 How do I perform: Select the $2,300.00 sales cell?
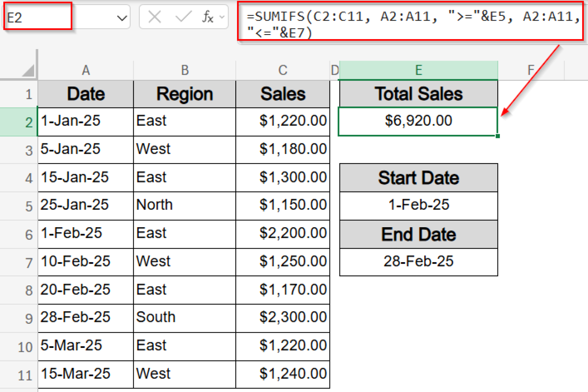tap(283, 318)
